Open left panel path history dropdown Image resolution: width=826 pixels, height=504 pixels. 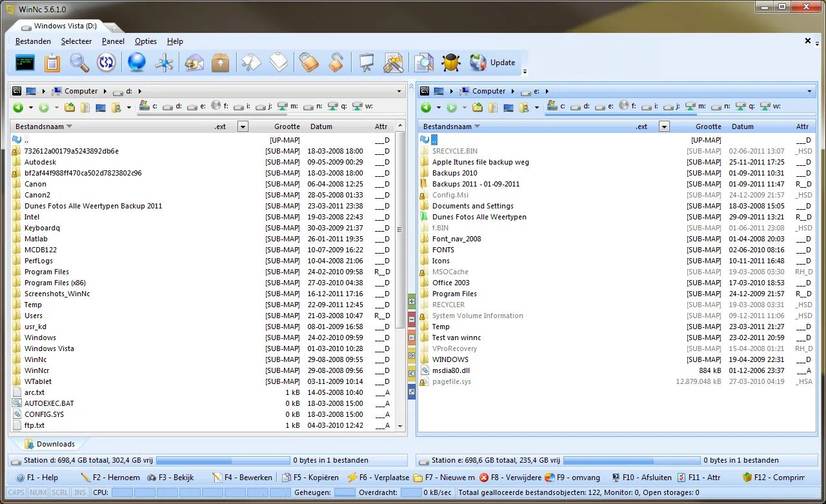(x=399, y=91)
